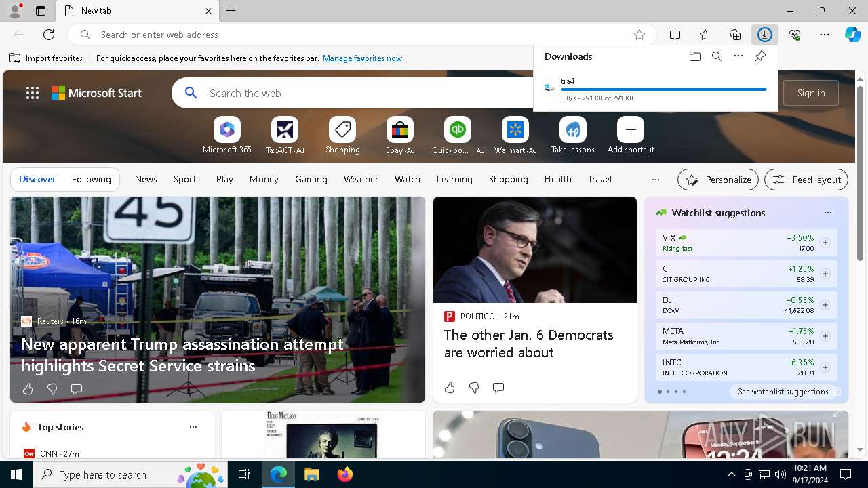Open Watchlist suggestions card options menu
The image size is (868, 488).
click(827, 213)
